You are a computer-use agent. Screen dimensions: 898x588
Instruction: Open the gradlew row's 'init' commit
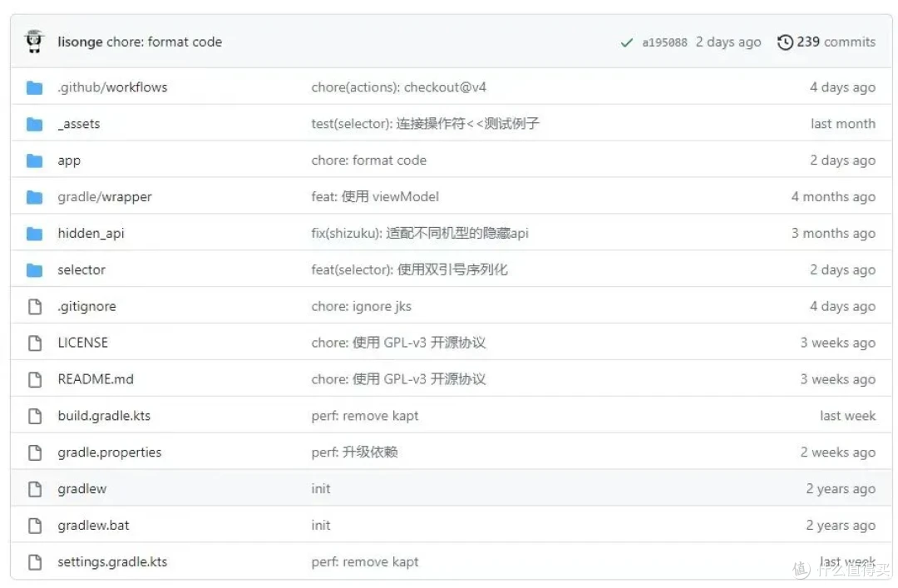tap(321, 489)
